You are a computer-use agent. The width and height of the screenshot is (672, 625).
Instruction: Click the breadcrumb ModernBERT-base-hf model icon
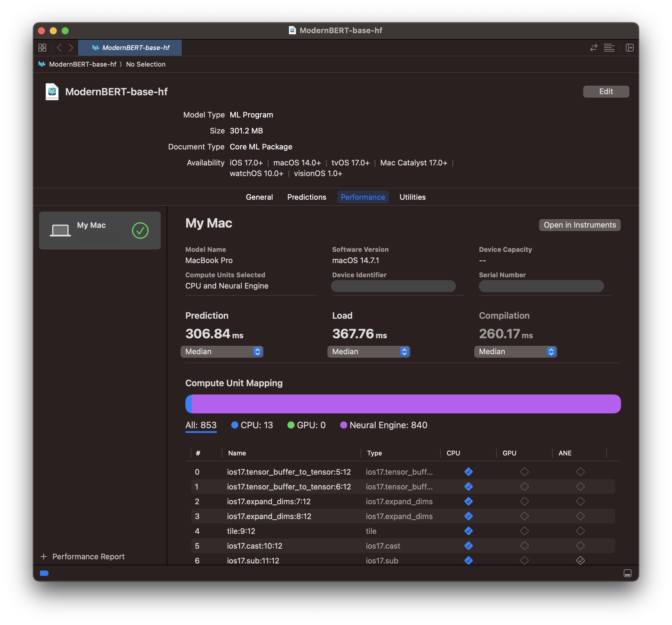[42, 64]
